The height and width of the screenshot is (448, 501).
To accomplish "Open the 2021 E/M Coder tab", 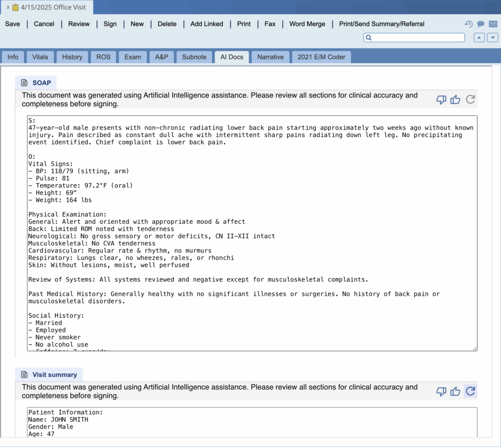I will click(x=321, y=57).
